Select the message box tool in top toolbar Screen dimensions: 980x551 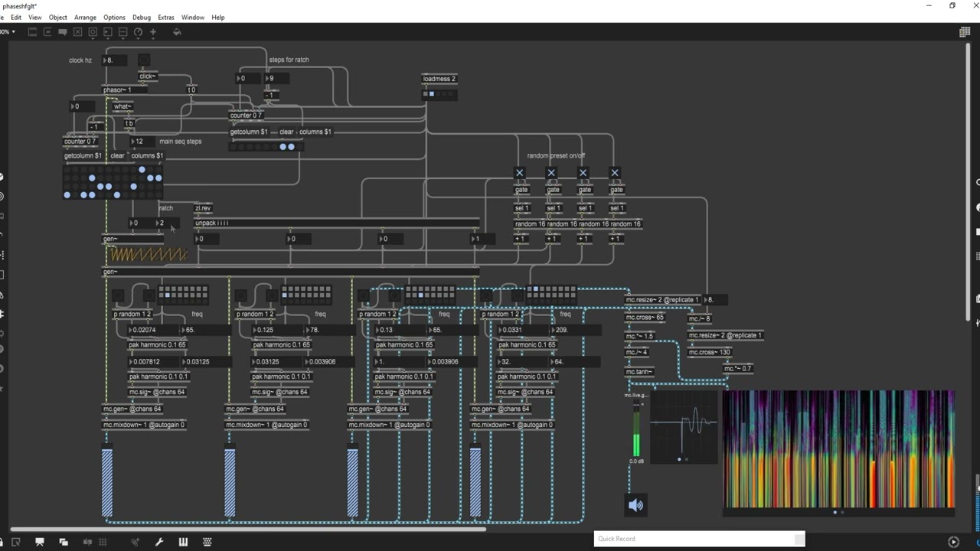coord(47,32)
